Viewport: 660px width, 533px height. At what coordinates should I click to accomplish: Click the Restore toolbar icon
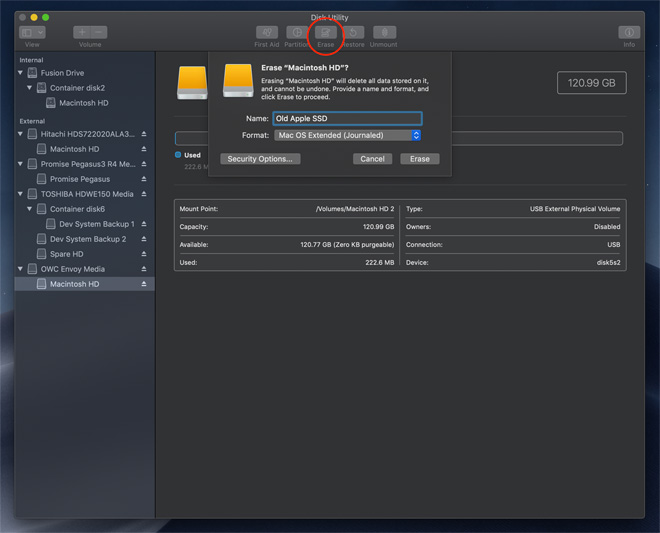click(354, 32)
